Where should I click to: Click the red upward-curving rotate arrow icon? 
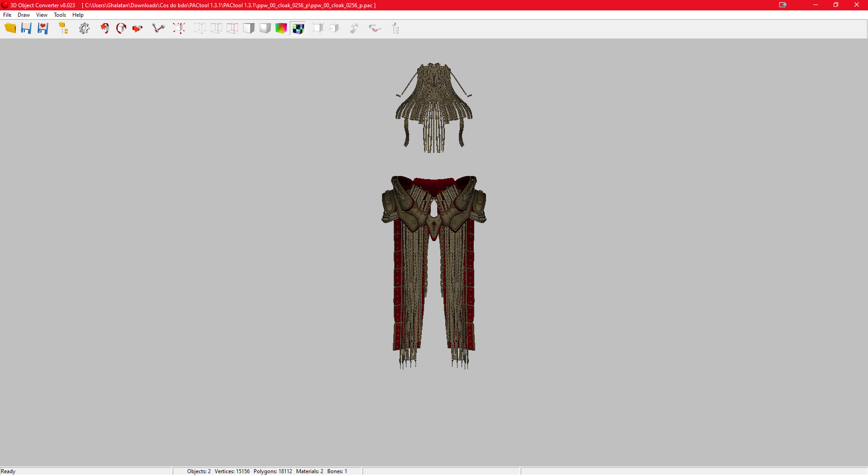point(105,28)
